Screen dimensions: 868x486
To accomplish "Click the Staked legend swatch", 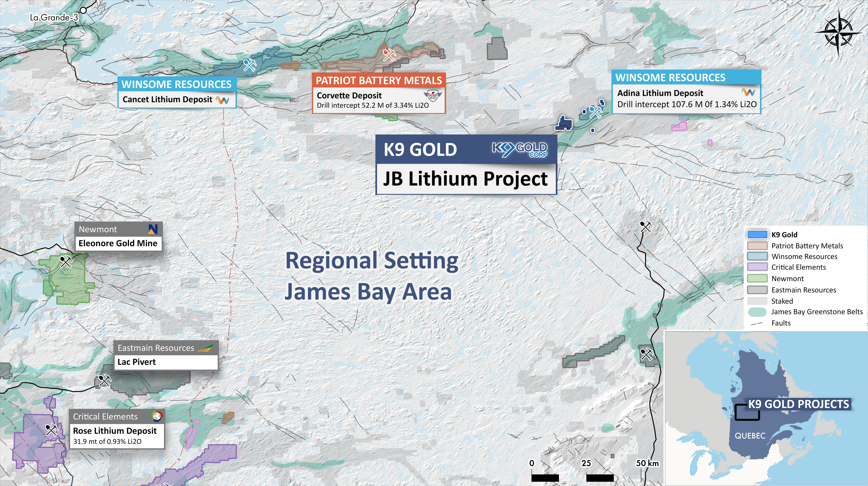I will coord(757,301).
